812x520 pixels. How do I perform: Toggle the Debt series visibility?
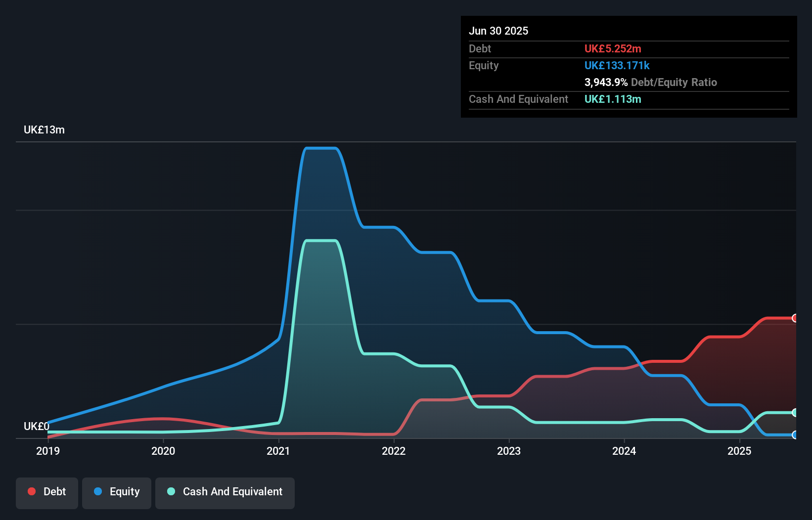[46, 492]
